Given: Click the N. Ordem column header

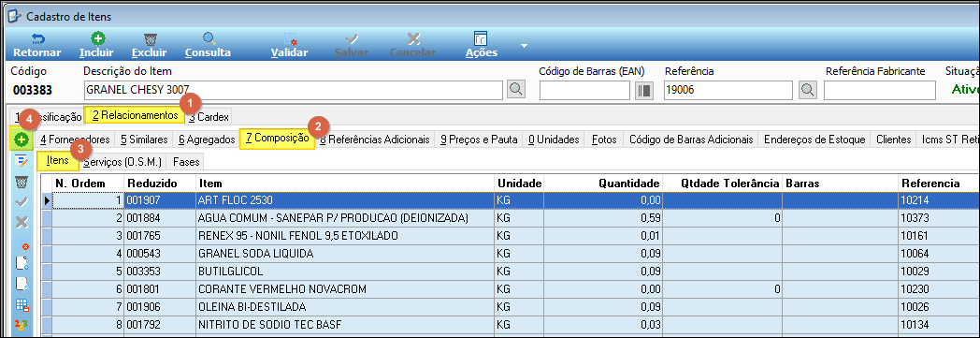Looking at the screenshot, I should tap(88, 184).
